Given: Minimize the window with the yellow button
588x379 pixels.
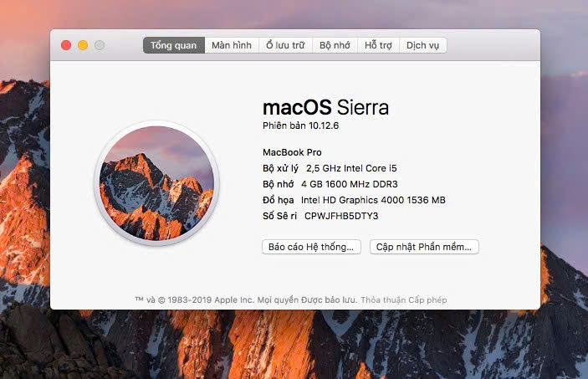Looking at the screenshot, I should tap(83, 45).
